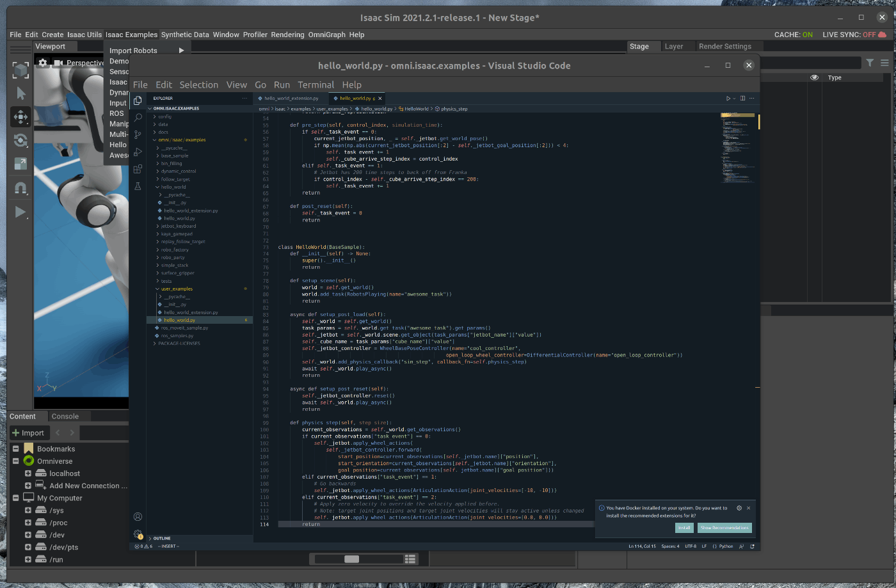
Task: Run the Python file with VS Code play icon
Action: (x=728, y=99)
